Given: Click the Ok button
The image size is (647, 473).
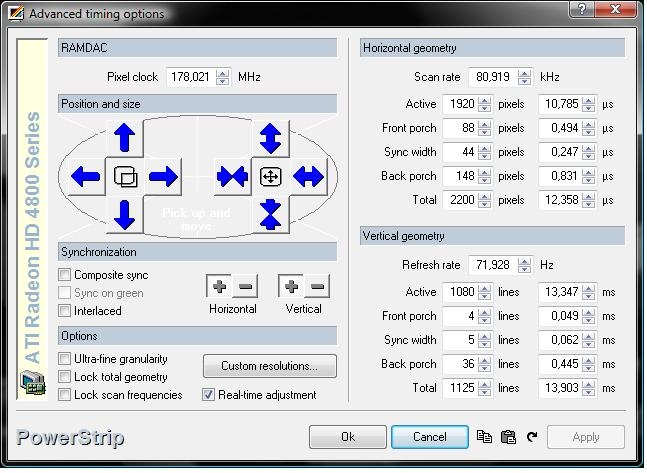Looking at the screenshot, I should (x=348, y=437).
